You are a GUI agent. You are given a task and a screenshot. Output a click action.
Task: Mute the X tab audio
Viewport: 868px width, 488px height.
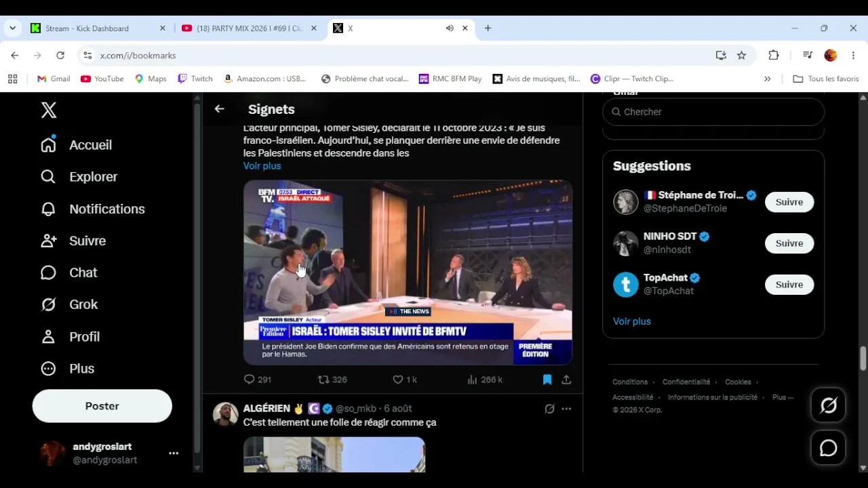(x=450, y=28)
